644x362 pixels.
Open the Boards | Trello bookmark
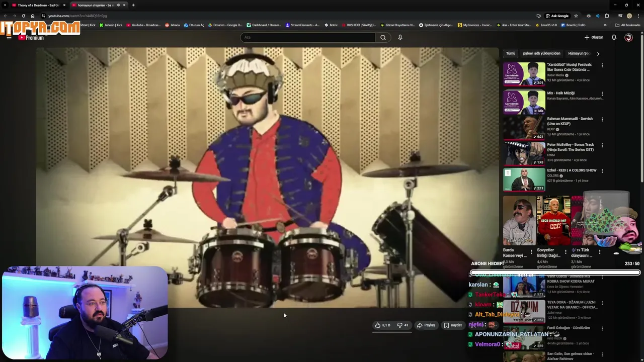click(x=573, y=25)
